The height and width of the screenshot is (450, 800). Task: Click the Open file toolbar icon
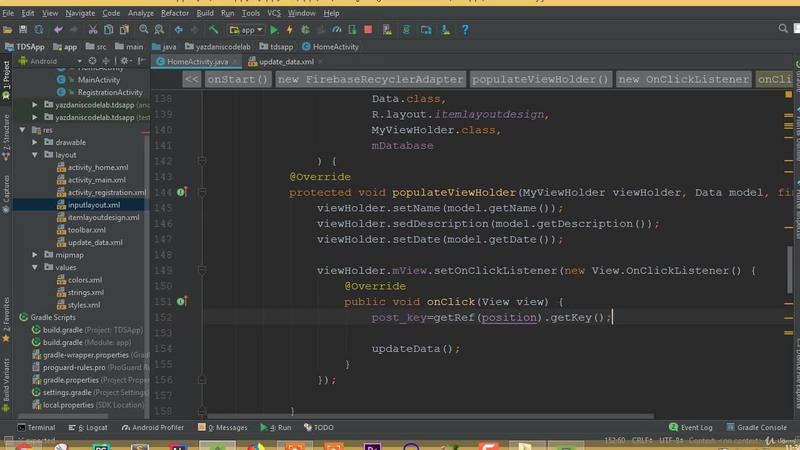coord(8,30)
